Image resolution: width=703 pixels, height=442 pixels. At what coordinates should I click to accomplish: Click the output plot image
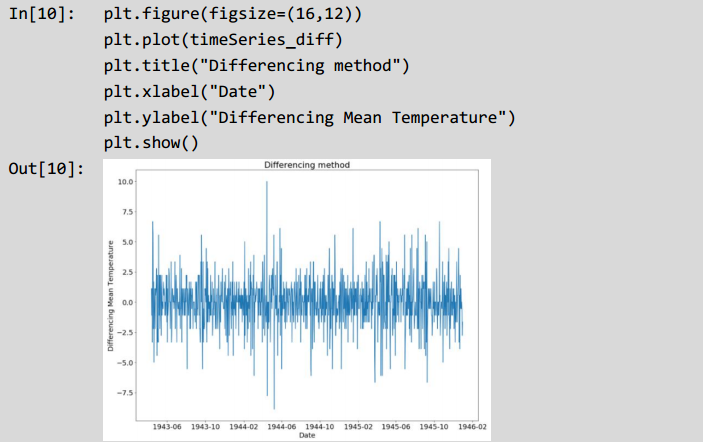pos(297,300)
